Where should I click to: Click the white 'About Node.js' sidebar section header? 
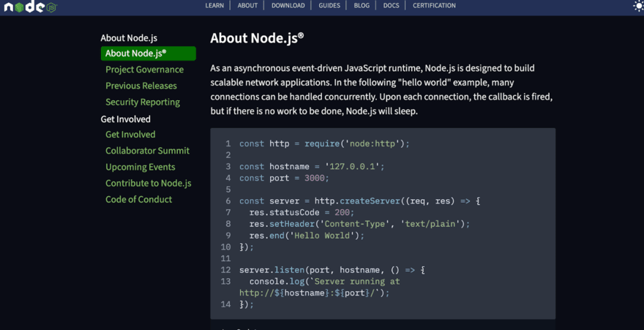[x=129, y=38]
